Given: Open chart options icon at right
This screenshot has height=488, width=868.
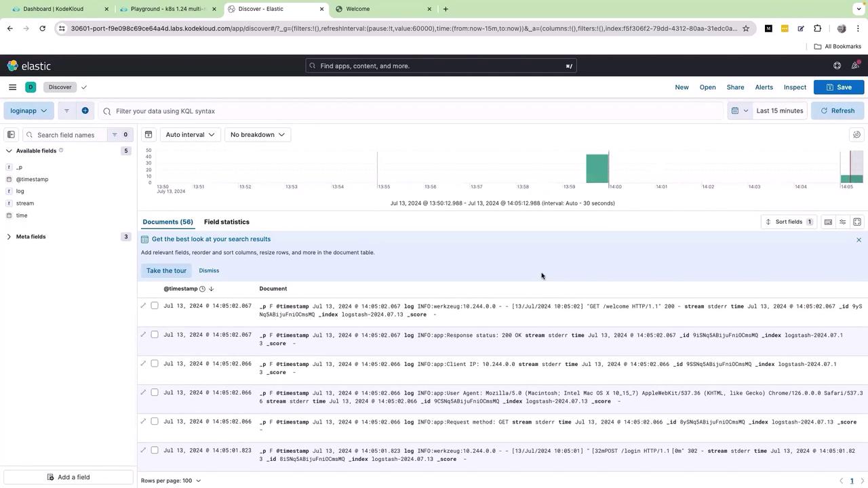Looking at the screenshot, I should [x=857, y=134].
